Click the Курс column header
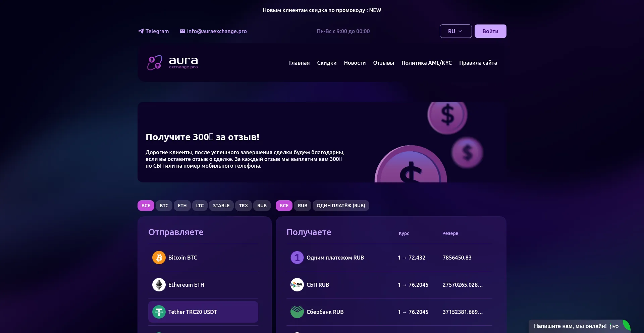The image size is (644, 333). 404,233
